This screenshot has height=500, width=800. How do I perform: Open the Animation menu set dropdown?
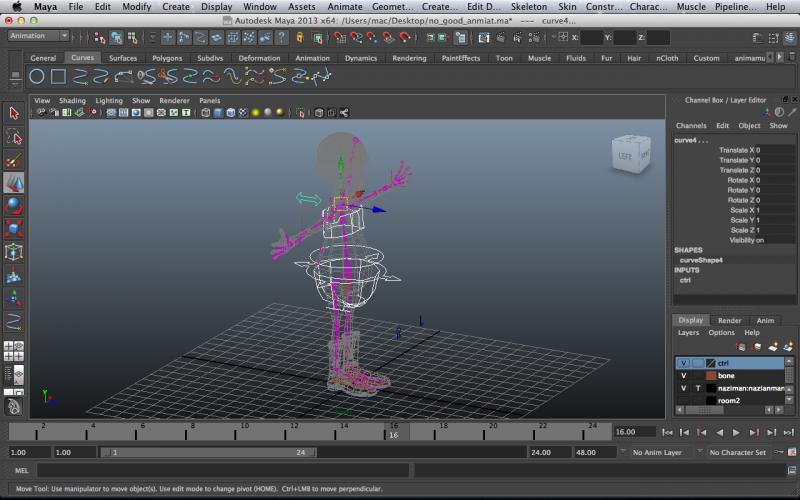(38, 36)
